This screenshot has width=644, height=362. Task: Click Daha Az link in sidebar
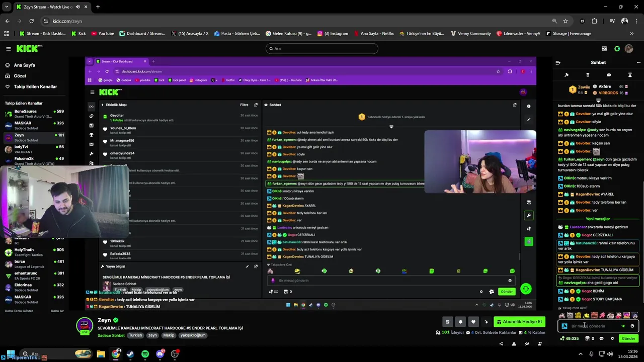pos(57,311)
